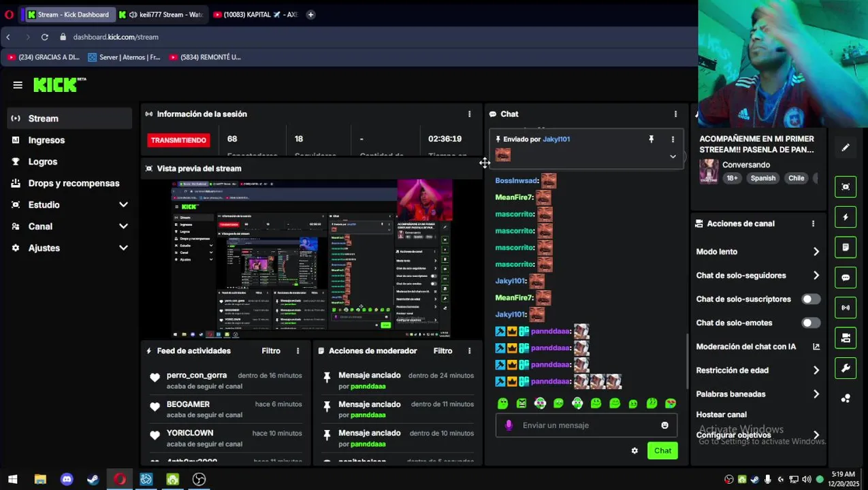
Task: Open Server Aternos bookmark
Action: (124, 57)
